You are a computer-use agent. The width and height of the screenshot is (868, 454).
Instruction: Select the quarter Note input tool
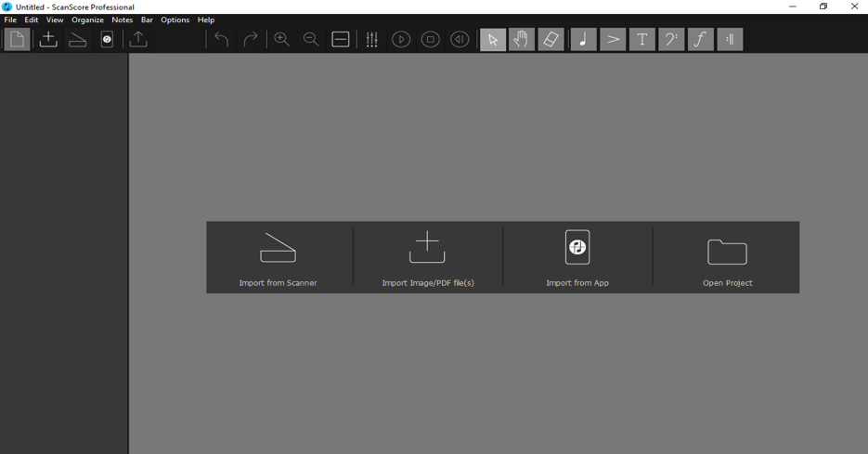point(584,39)
